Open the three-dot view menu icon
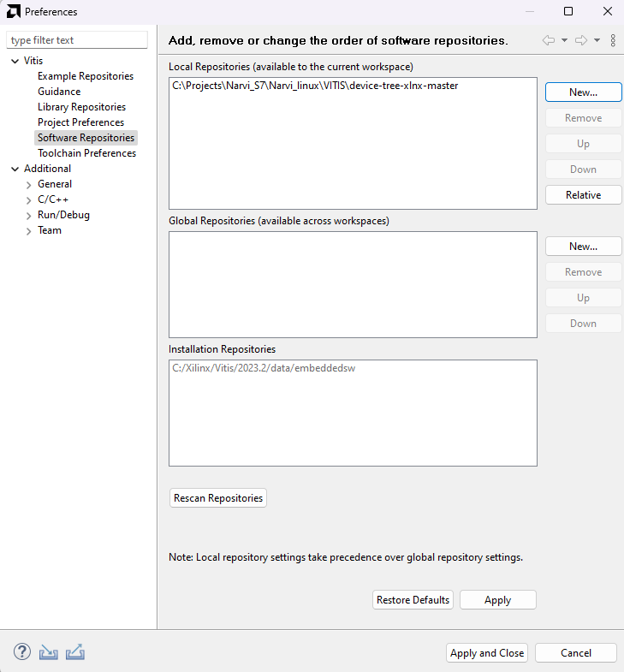624x672 pixels. click(613, 40)
